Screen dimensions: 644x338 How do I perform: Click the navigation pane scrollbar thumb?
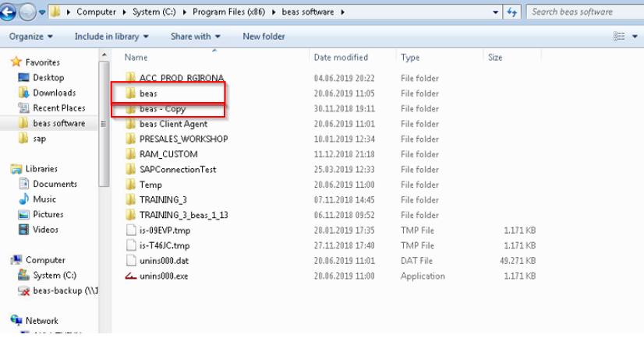pyautogui.click(x=104, y=124)
